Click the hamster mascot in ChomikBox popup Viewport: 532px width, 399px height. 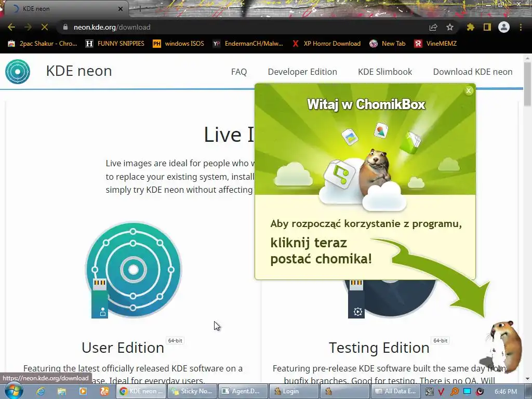[376, 172]
